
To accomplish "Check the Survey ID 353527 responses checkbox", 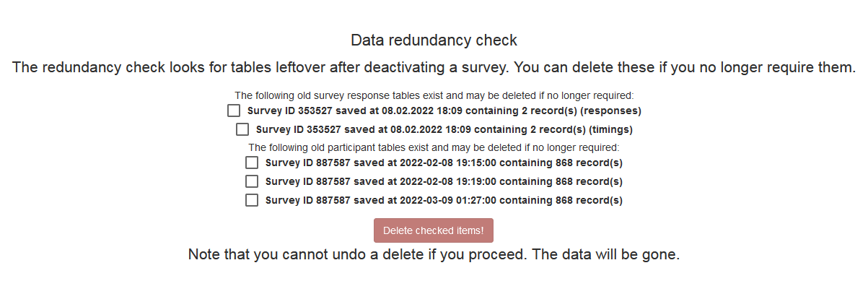I will coord(233,111).
